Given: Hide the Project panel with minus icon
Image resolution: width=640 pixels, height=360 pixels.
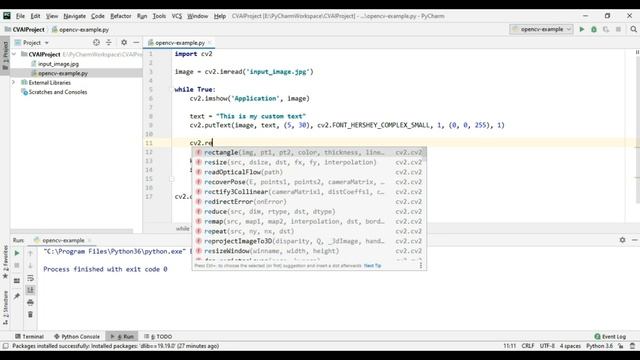Looking at the screenshot, I should (136, 42).
